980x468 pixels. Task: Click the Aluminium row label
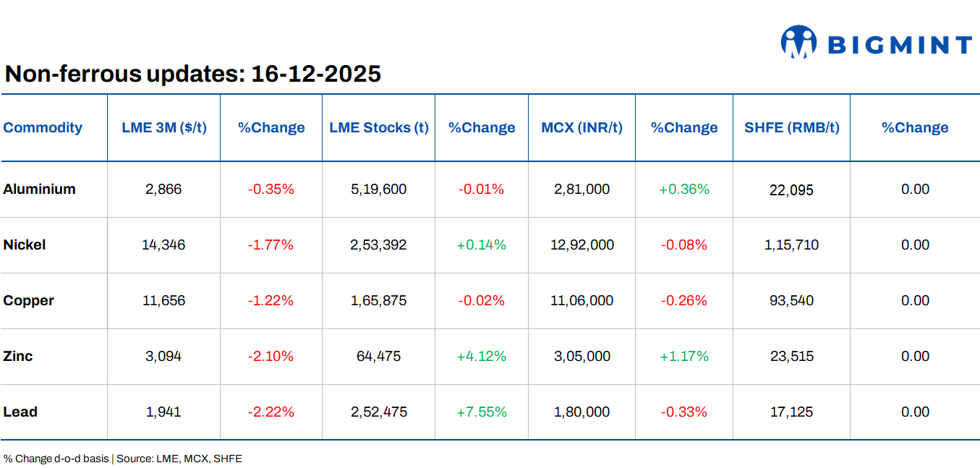39,190
